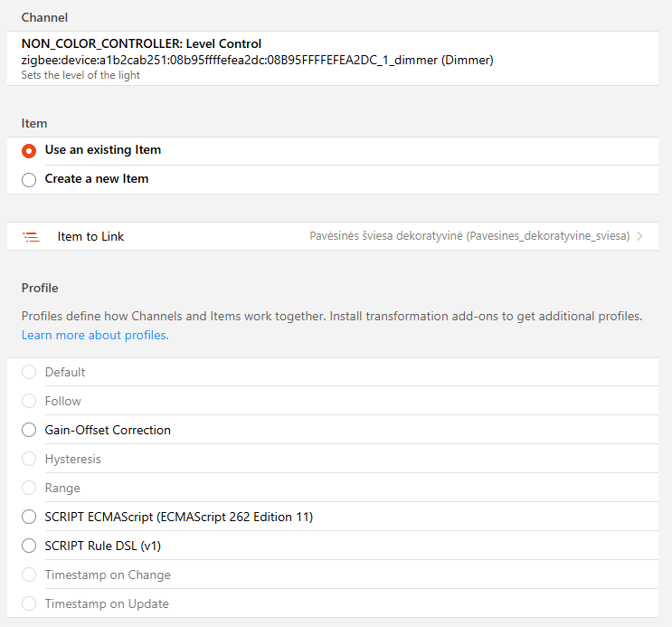Pick the Hysteresis profile radio button

[29, 459]
